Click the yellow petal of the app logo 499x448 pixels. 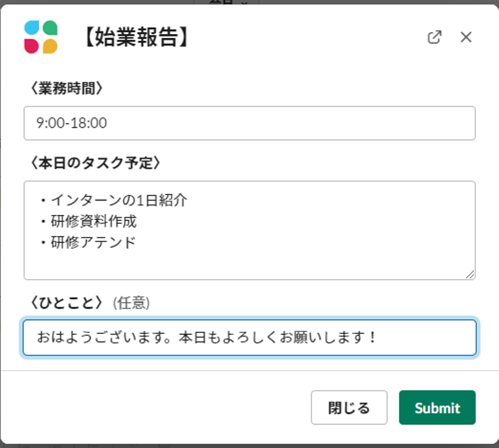[50, 46]
